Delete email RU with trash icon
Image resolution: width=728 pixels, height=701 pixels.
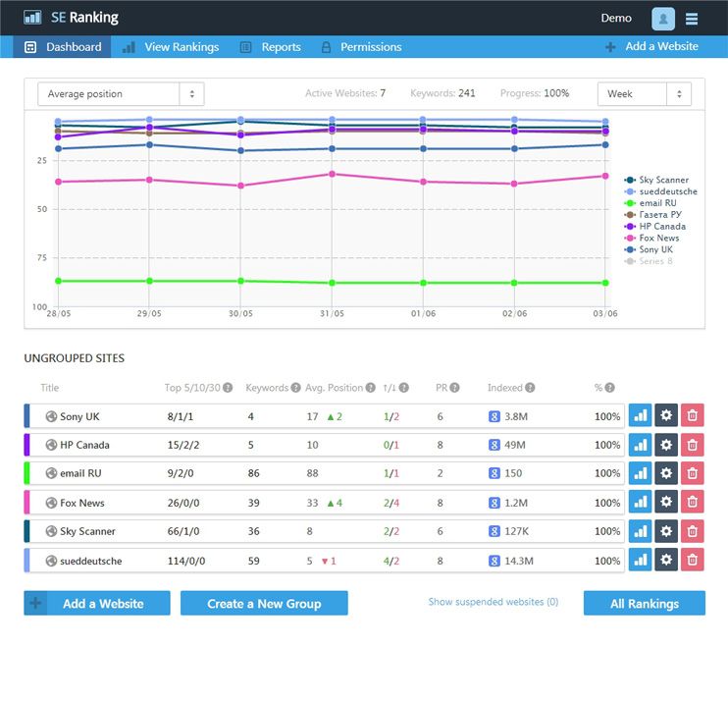click(693, 473)
